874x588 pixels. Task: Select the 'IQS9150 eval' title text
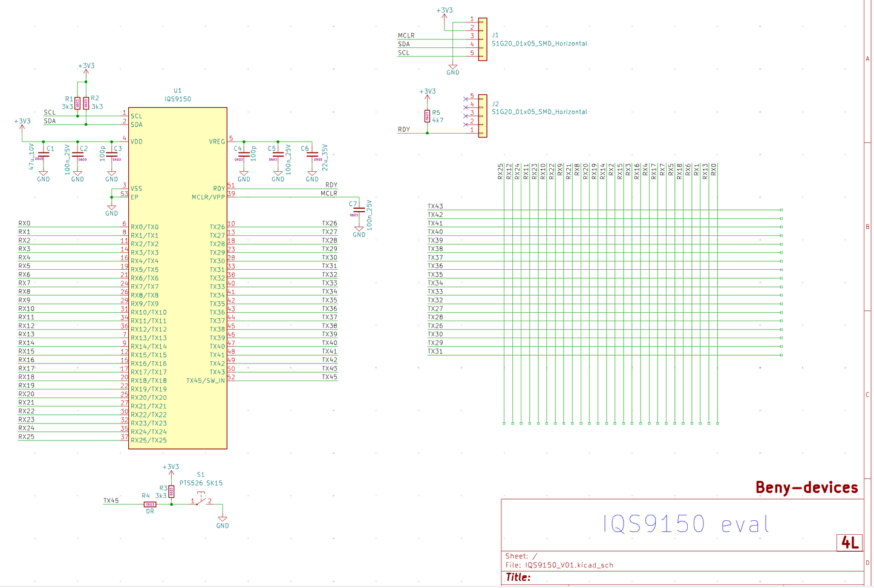click(x=685, y=524)
